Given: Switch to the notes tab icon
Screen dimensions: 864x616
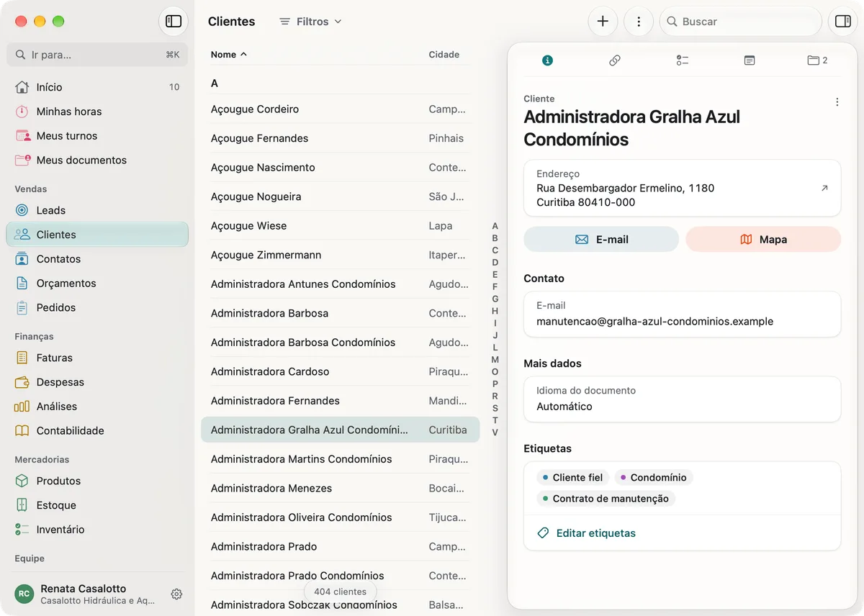Looking at the screenshot, I should pos(750,60).
